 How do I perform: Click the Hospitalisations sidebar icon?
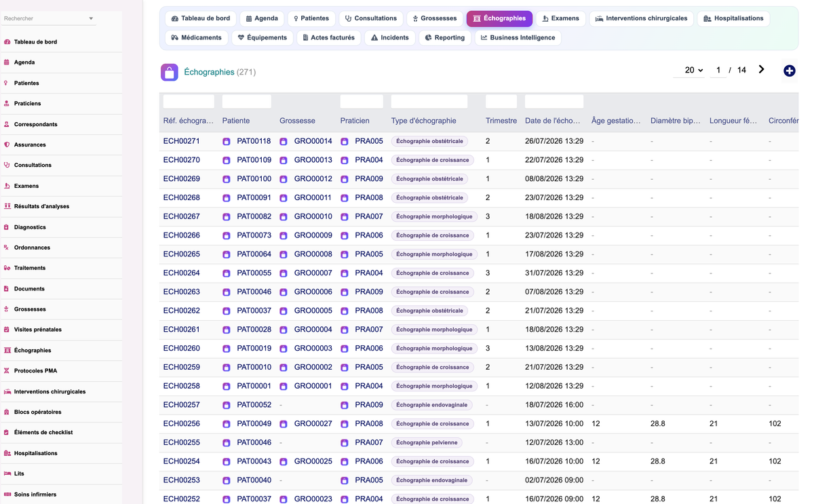pyautogui.click(x=7, y=453)
